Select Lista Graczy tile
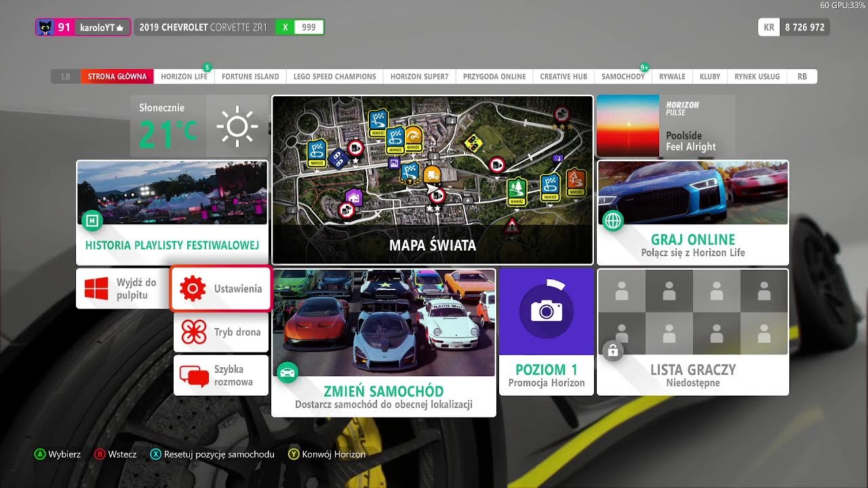This screenshot has height=488, width=868. (x=693, y=331)
